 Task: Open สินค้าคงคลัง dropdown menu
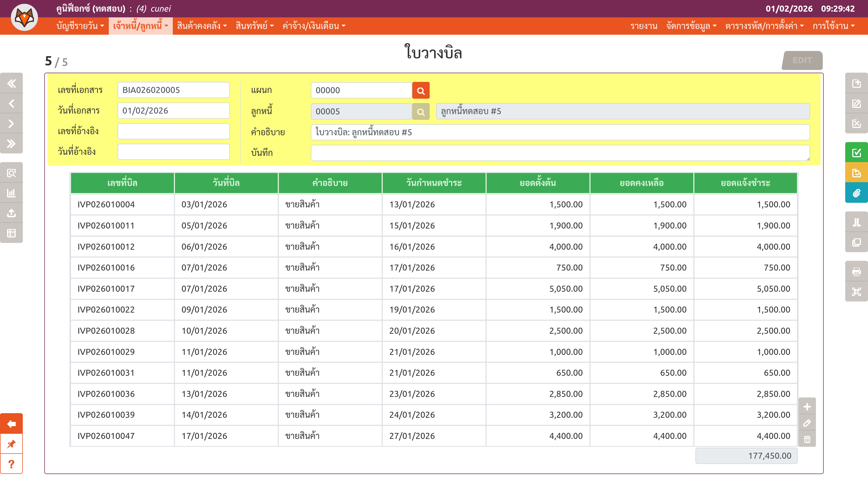point(202,26)
